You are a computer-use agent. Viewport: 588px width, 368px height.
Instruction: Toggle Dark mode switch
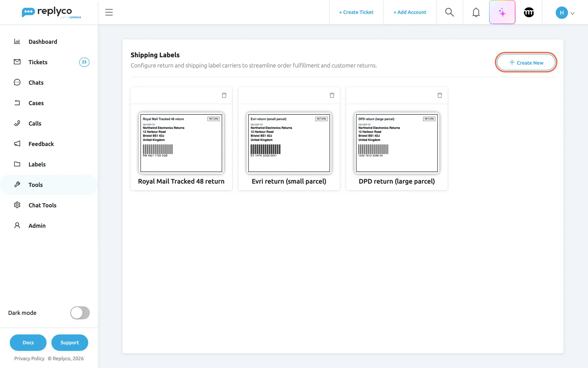(x=80, y=313)
